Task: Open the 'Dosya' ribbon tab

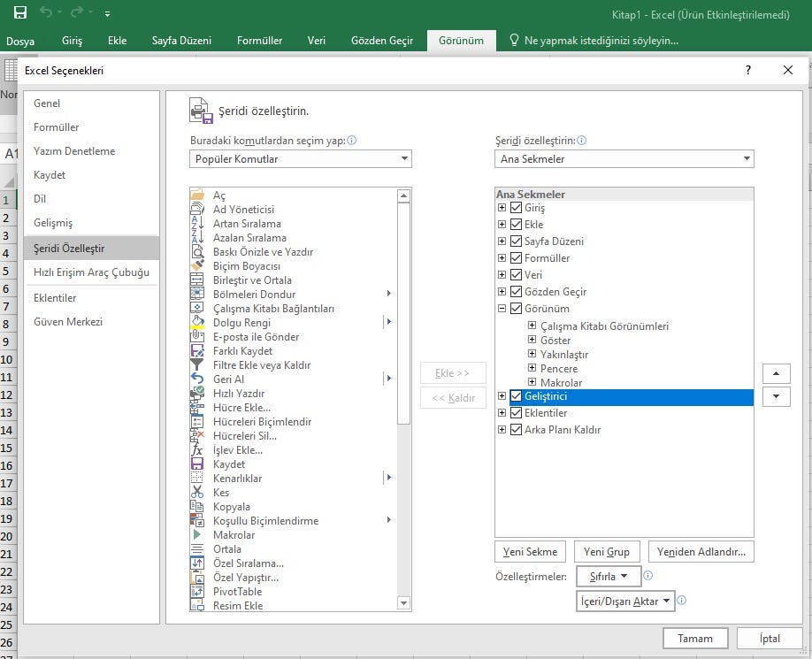Action: (20, 41)
